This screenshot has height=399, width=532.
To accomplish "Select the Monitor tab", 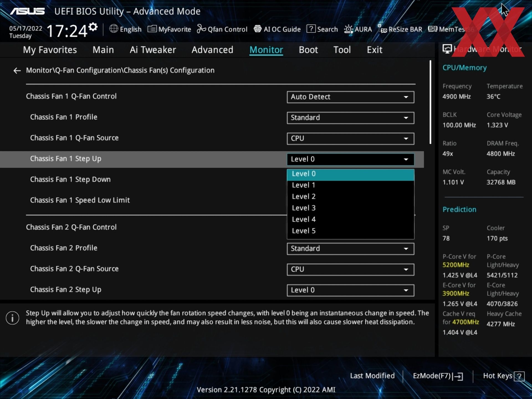I will click(x=266, y=50).
